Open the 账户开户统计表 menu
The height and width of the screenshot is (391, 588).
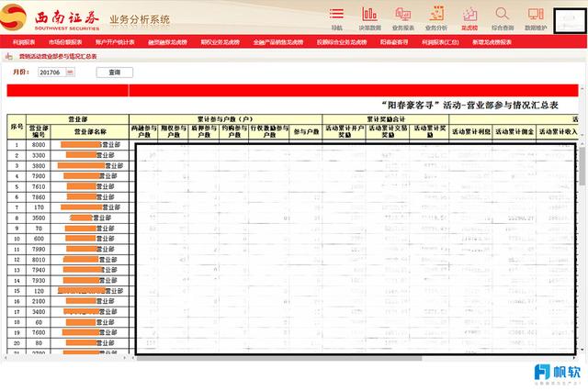115,42
